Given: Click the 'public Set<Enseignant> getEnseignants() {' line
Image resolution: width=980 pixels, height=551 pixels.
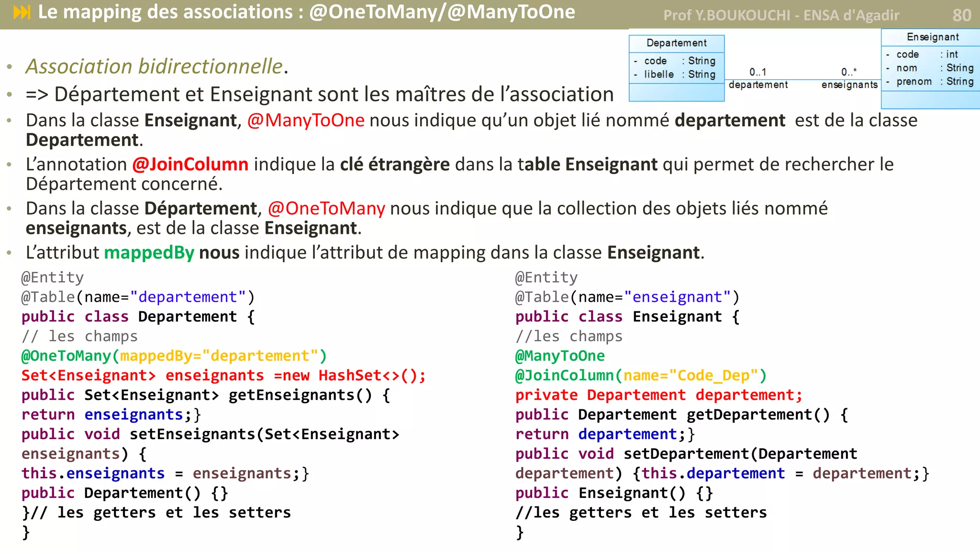Looking at the screenshot, I should click(206, 395).
